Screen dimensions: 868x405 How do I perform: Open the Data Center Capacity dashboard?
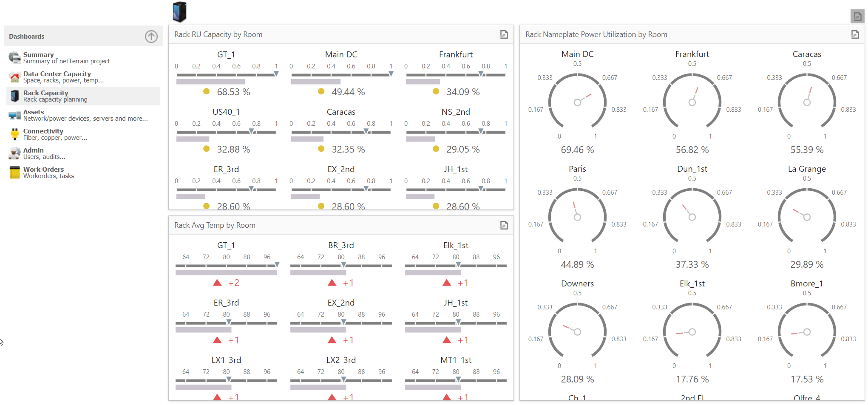[57, 74]
